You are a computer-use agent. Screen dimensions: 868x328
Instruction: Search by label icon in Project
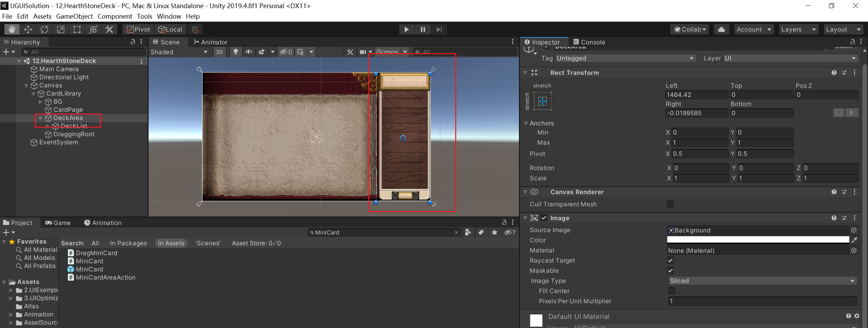click(481, 232)
